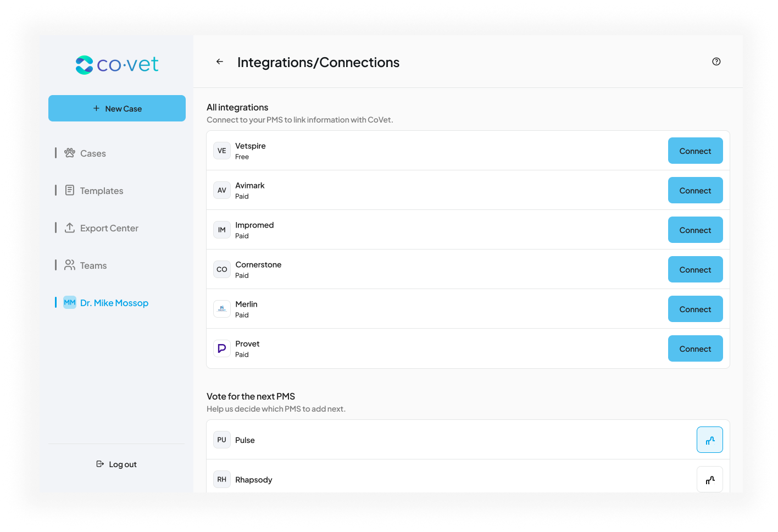This screenshot has width=778, height=532.
Task: Click the Pulse name text
Action: tap(245, 440)
